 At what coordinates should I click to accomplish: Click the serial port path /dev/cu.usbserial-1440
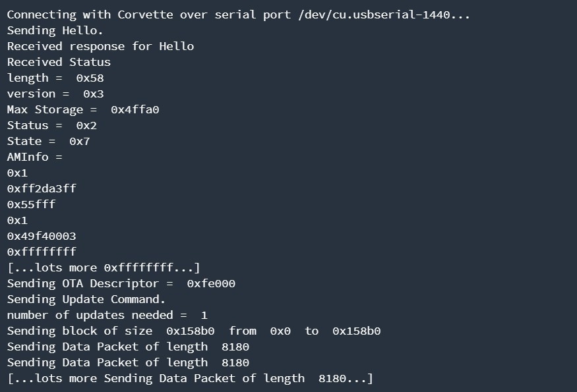tap(374, 15)
